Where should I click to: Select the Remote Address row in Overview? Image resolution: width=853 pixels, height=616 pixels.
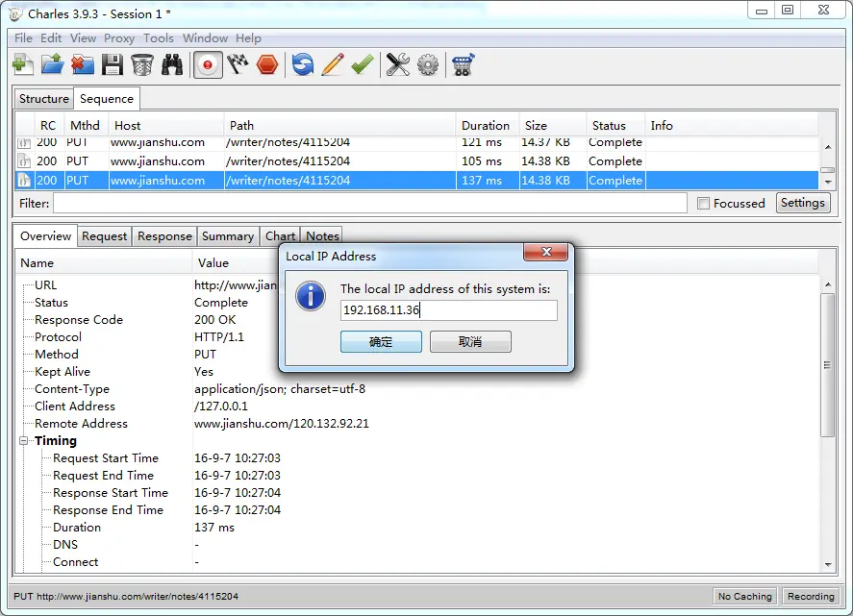click(416, 424)
